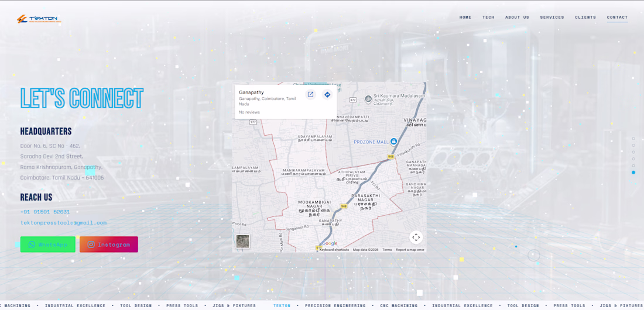Viewport: 644px width, 310px height.
Task: Toggle fullscreen view of the map
Action: click(416, 237)
